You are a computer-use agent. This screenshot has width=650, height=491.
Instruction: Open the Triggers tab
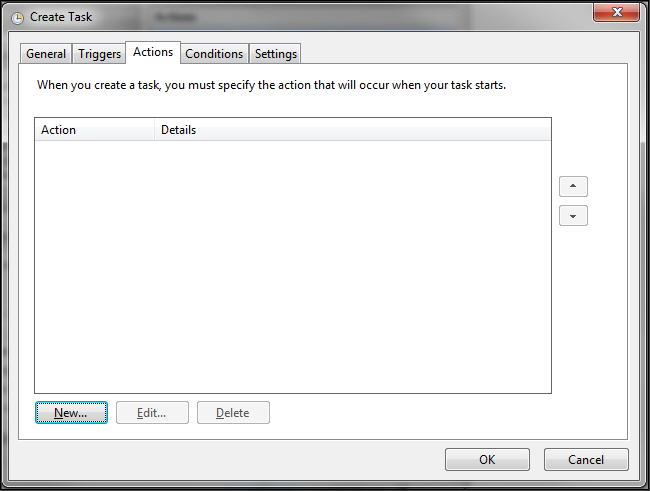pyautogui.click(x=99, y=54)
